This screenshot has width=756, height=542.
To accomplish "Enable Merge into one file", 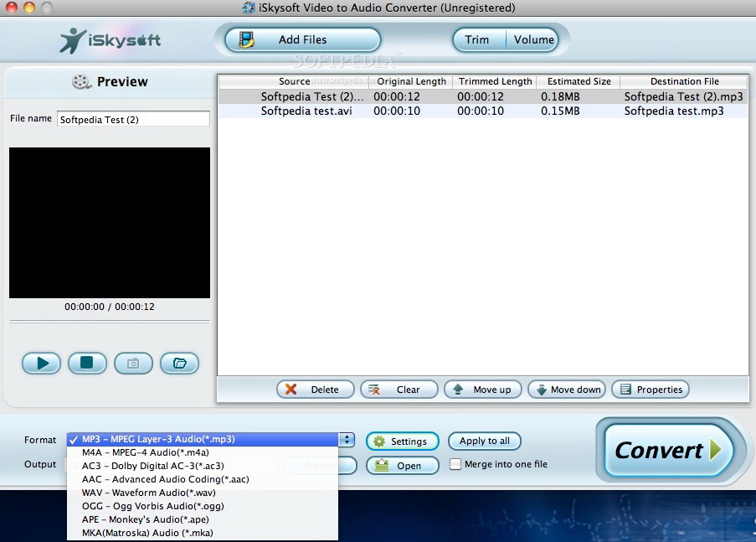I will pos(455,464).
